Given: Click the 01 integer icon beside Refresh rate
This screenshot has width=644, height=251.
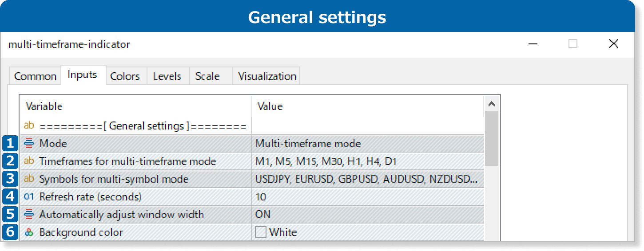Looking at the screenshot, I should point(29,196).
